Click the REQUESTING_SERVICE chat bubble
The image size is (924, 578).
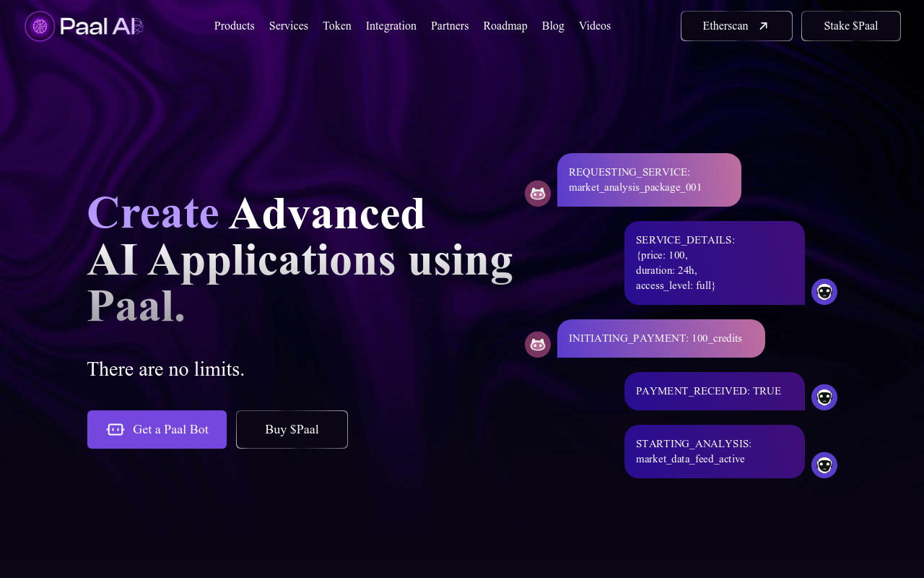coord(649,180)
